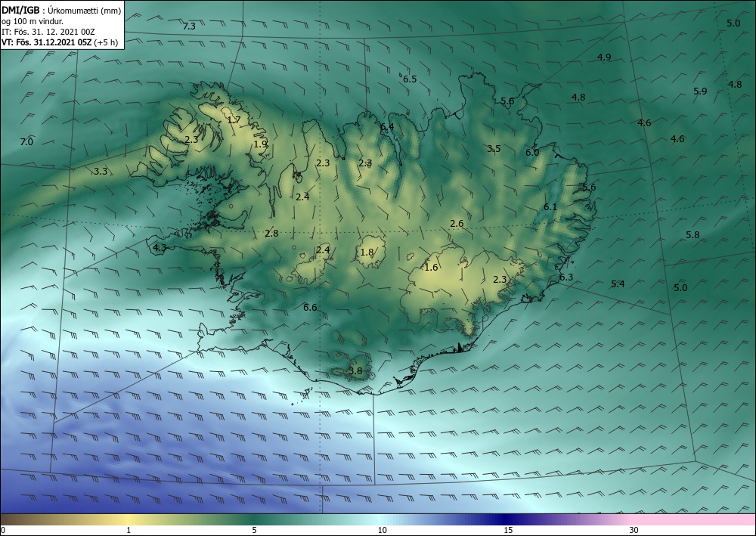The height and width of the screenshot is (536, 756).
Task: Click the color scale label '15'
Action: [x=508, y=530]
